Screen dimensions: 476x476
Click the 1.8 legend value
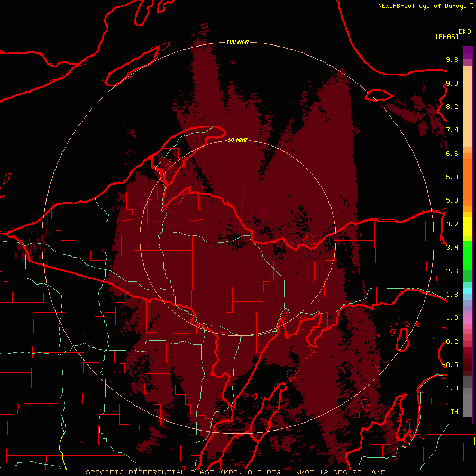point(452,295)
